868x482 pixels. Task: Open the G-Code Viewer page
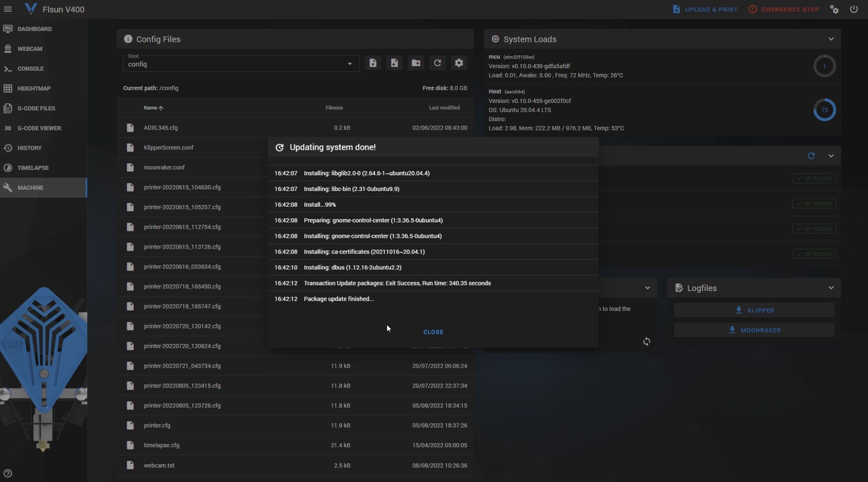(39, 128)
